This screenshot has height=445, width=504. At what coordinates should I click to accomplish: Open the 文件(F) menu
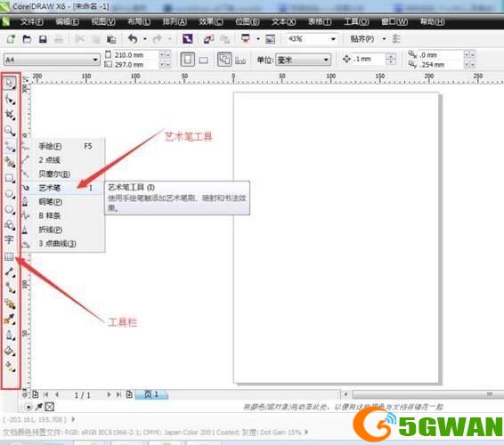[32, 22]
